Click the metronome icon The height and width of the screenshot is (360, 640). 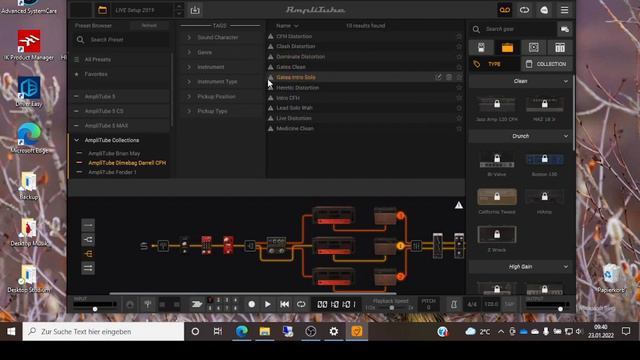[x=453, y=304]
